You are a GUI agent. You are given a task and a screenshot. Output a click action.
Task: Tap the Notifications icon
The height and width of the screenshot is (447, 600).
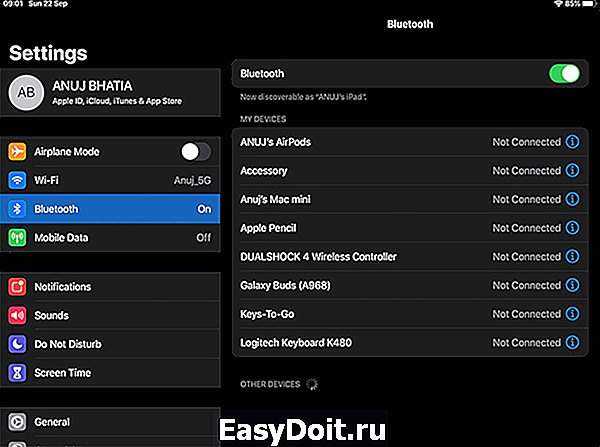(17, 287)
